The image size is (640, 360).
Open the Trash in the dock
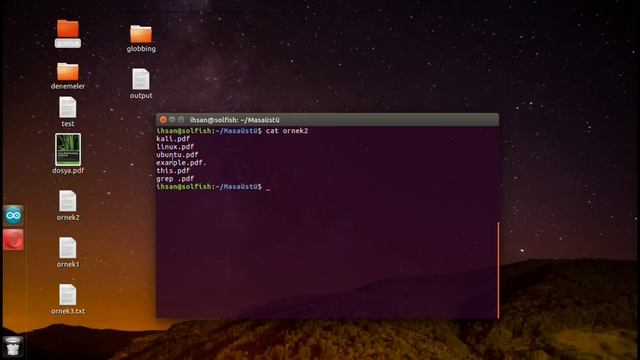[13, 346]
